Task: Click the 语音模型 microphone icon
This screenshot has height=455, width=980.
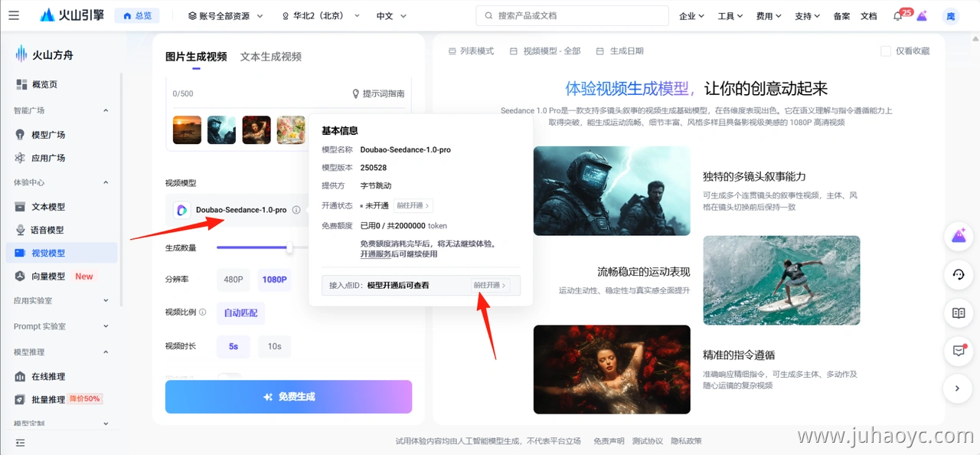Action: pyautogui.click(x=21, y=230)
